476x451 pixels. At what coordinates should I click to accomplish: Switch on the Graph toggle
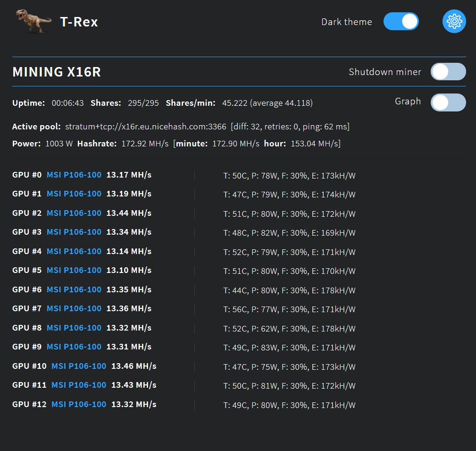pos(448,102)
